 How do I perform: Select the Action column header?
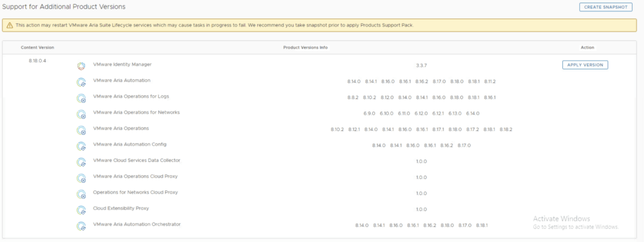(587, 47)
